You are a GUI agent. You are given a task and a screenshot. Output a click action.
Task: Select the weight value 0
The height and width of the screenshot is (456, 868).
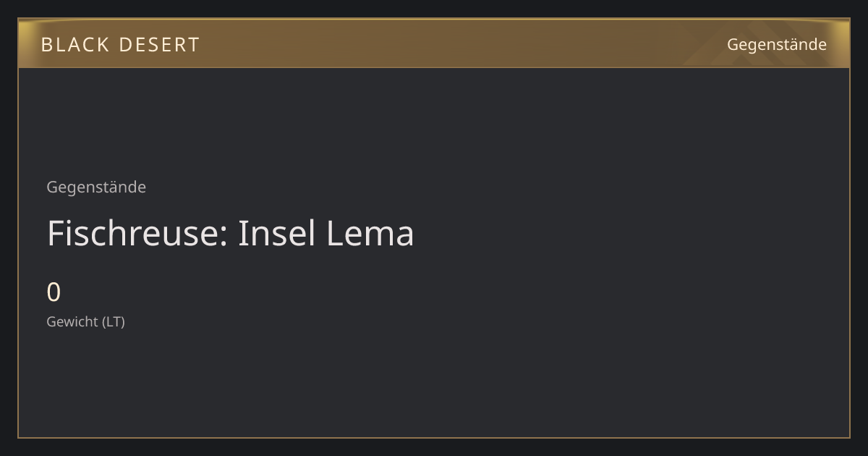(x=54, y=292)
